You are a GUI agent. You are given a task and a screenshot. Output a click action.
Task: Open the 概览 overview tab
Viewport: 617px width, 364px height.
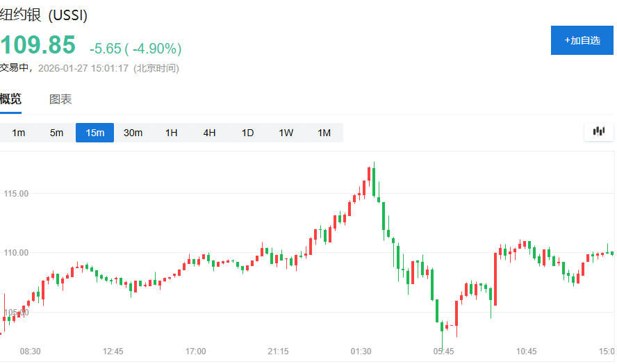tap(10, 99)
